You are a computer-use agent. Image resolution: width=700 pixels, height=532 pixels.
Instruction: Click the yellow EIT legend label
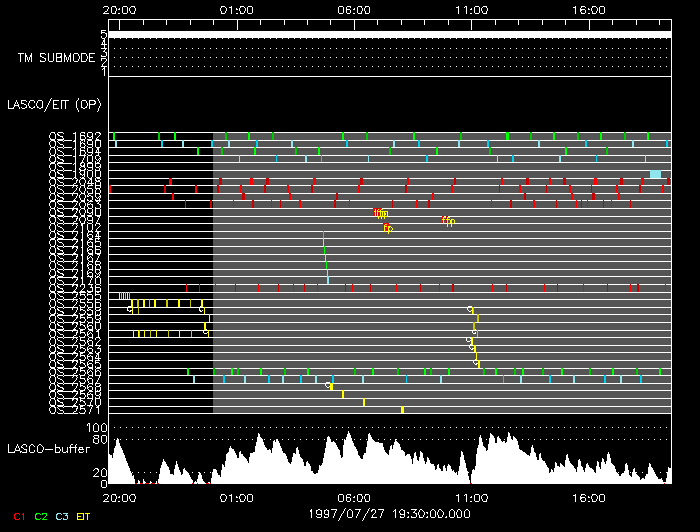[x=83, y=516]
